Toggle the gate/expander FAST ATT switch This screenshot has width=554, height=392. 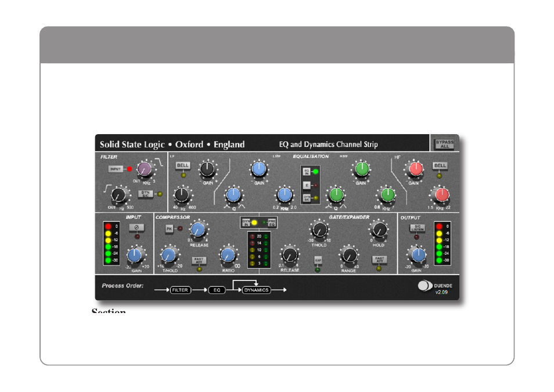coord(379,260)
